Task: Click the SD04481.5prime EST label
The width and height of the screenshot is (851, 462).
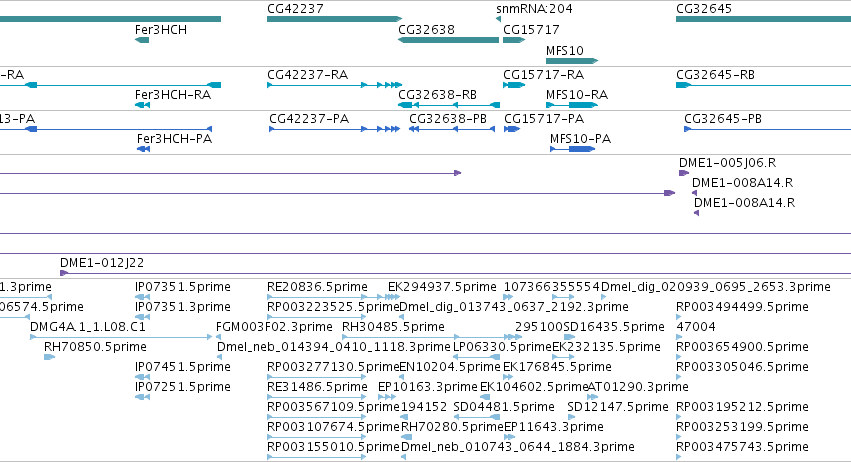Action: click(x=504, y=407)
